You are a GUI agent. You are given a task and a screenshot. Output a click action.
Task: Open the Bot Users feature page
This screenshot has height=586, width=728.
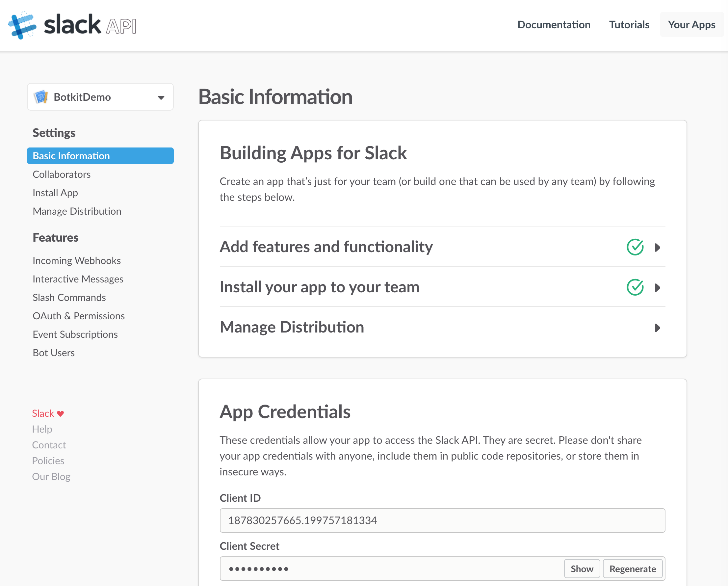click(53, 353)
